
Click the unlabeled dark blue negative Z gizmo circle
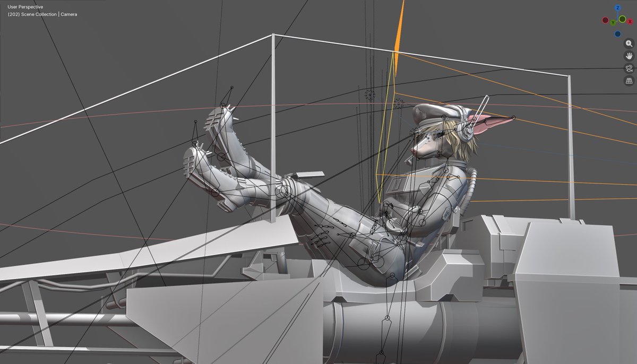pyautogui.click(x=617, y=34)
